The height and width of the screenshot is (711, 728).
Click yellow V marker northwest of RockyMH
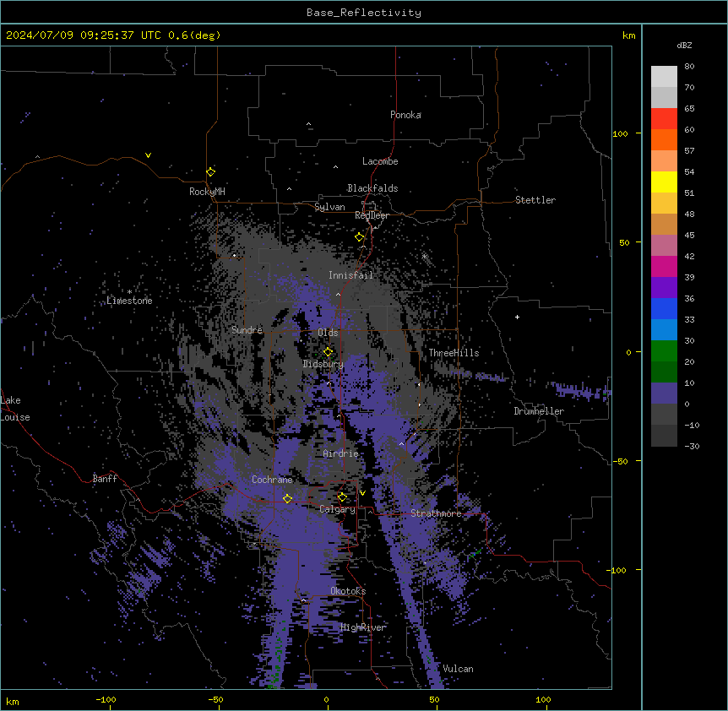coord(148,155)
